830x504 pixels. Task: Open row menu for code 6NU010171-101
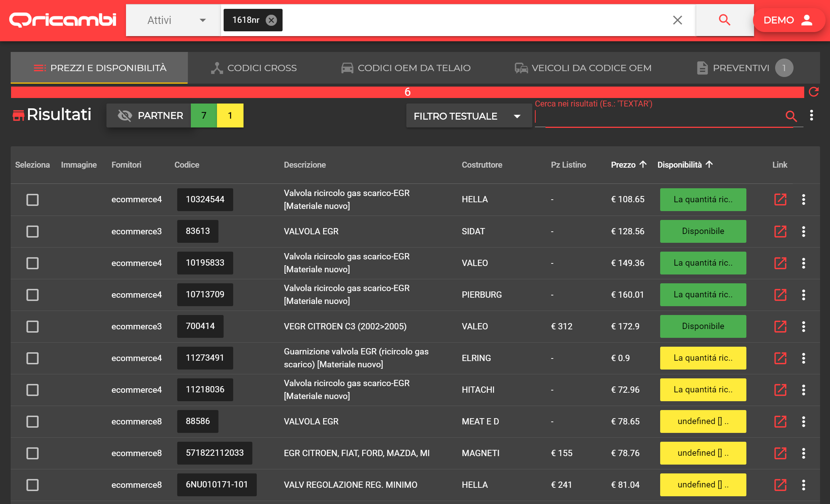[x=803, y=484]
